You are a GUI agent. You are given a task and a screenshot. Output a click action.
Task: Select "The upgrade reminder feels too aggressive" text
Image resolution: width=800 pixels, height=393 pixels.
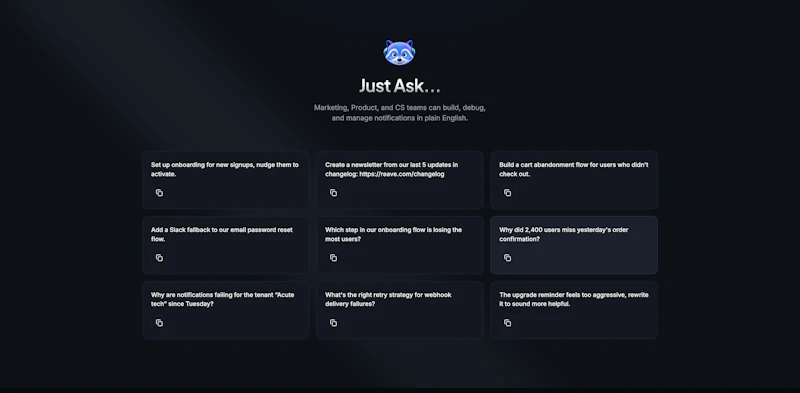562,294
